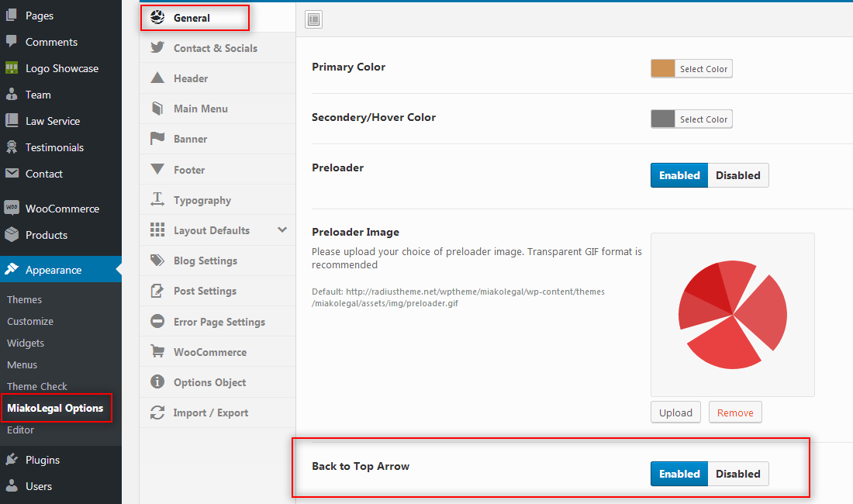Set Back to Top Arrow to Disabled

738,474
